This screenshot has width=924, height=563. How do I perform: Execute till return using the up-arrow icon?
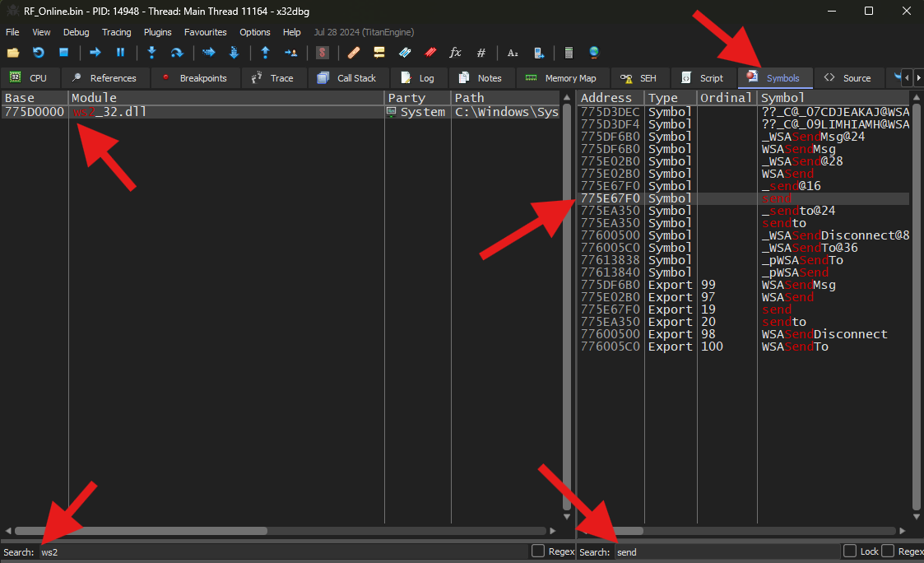pyautogui.click(x=265, y=53)
